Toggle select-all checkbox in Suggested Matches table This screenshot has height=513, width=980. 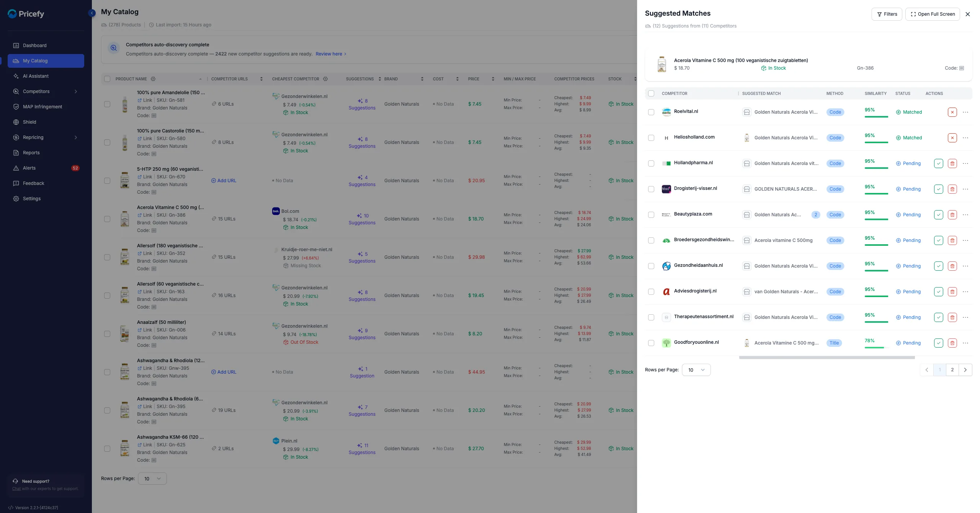click(x=651, y=93)
